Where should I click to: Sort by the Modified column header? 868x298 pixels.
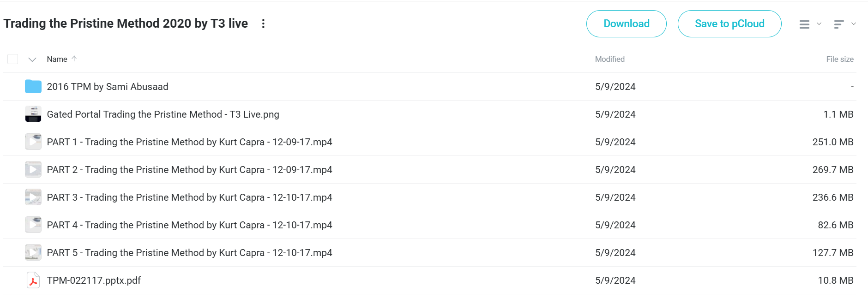[x=609, y=59]
